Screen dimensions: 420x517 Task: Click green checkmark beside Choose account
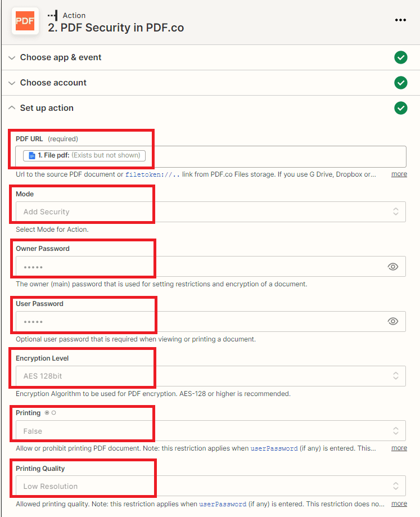401,83
